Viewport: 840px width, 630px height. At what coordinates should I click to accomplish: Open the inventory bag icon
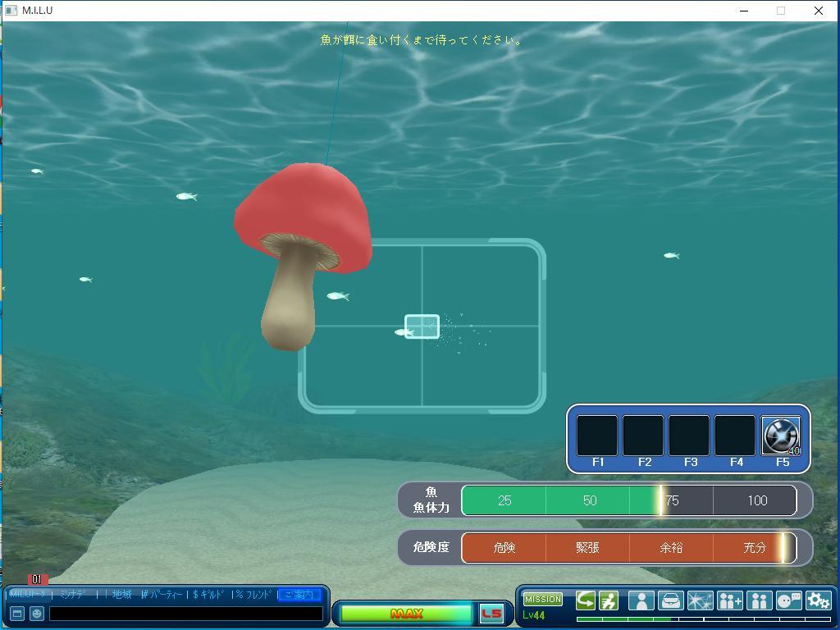coord(670,600)
